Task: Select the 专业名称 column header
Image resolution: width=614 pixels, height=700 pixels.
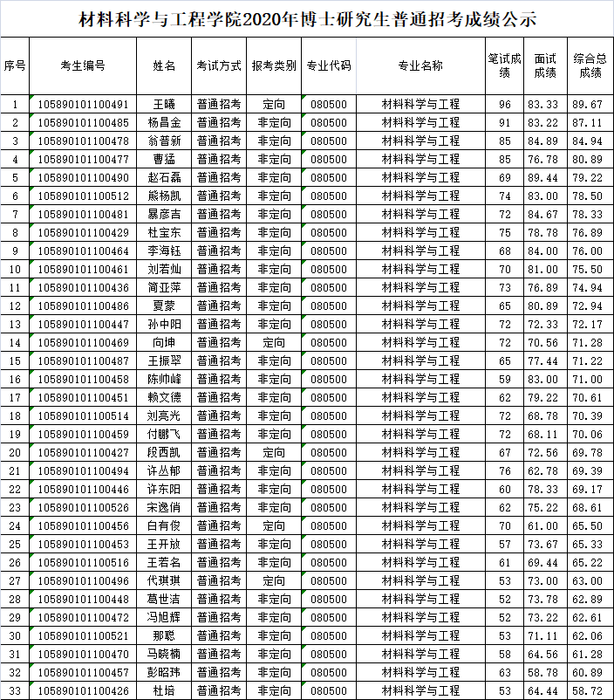Action: [x=420, y=65]
